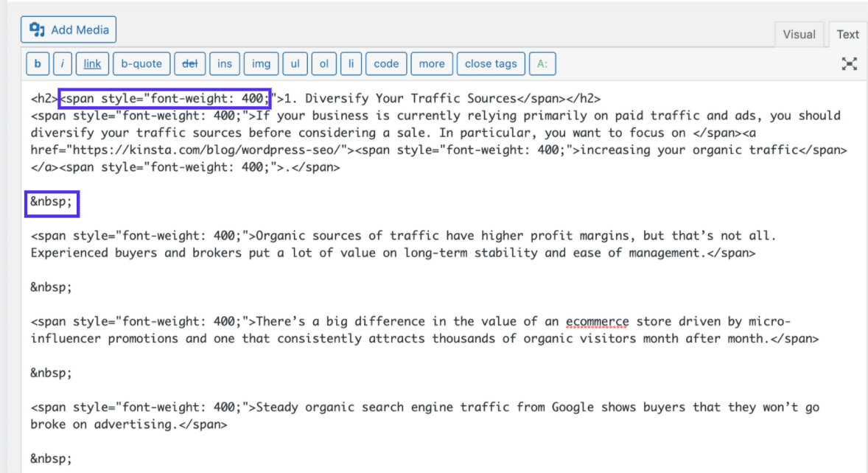Apply strikethrough with the del button
The width and height of the screenshot is (868, 473).
[x=190, y=63]
